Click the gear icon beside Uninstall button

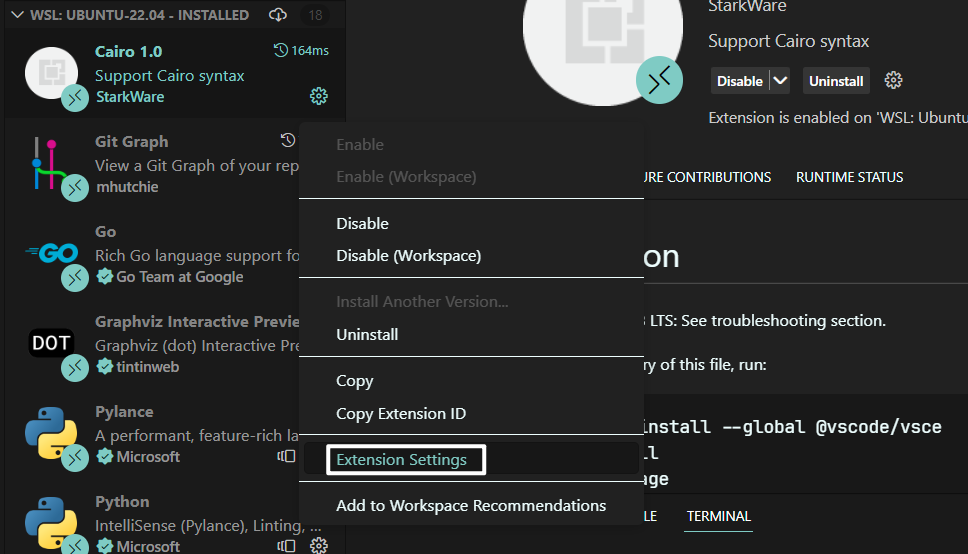[894, 81]
